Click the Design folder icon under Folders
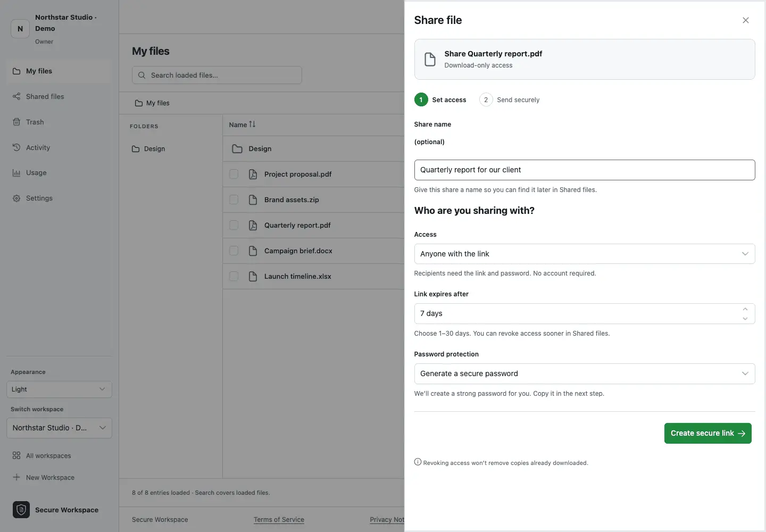Viewport: 766px width, 532px height. pyautogui.click(x=136, y=149)
